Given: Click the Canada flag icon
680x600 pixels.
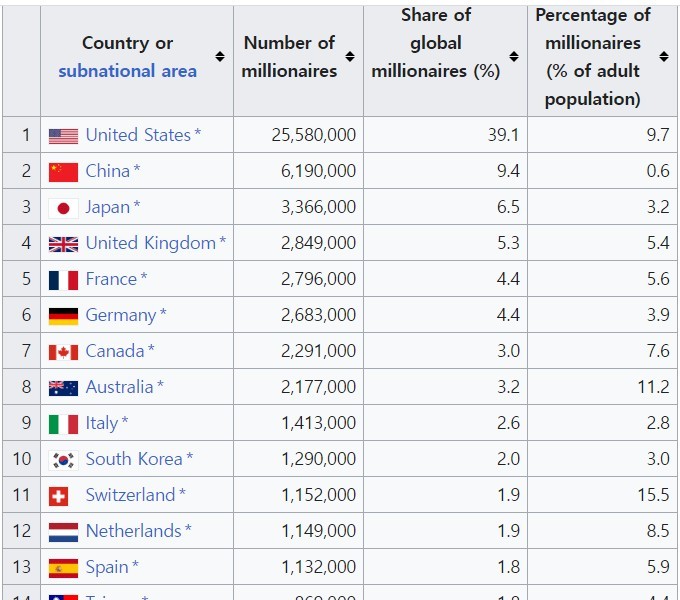Looking at the screenshot, I should 63,351.
